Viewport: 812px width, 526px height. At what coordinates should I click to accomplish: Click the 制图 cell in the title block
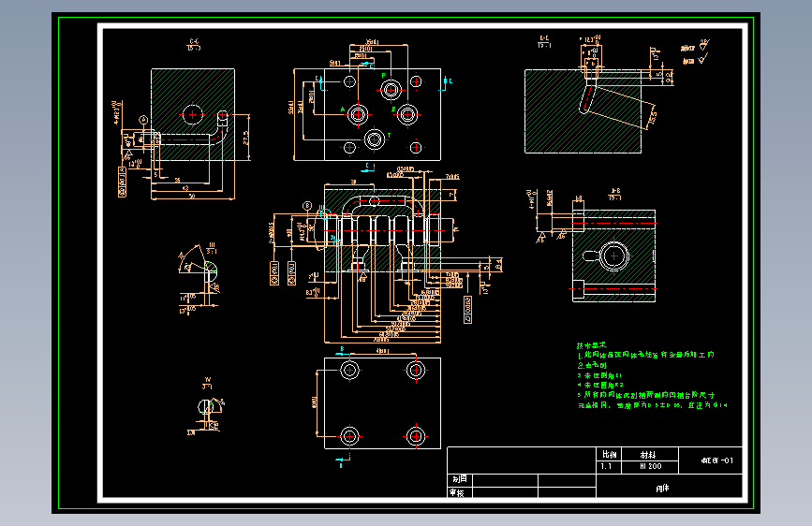[x=460, y=479]
